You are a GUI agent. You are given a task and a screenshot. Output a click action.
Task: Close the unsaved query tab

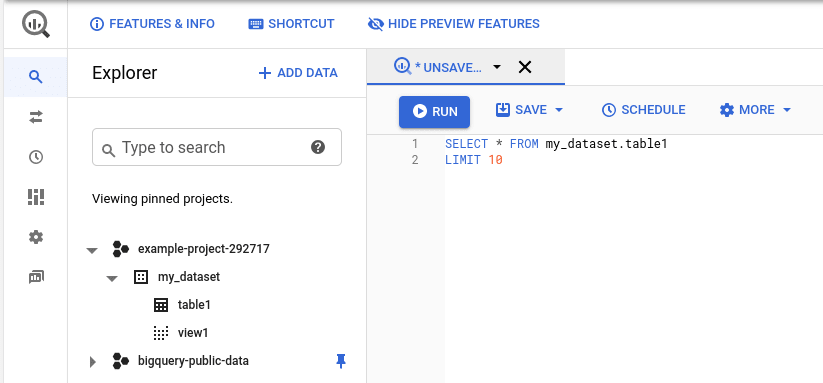coord(525,67)
